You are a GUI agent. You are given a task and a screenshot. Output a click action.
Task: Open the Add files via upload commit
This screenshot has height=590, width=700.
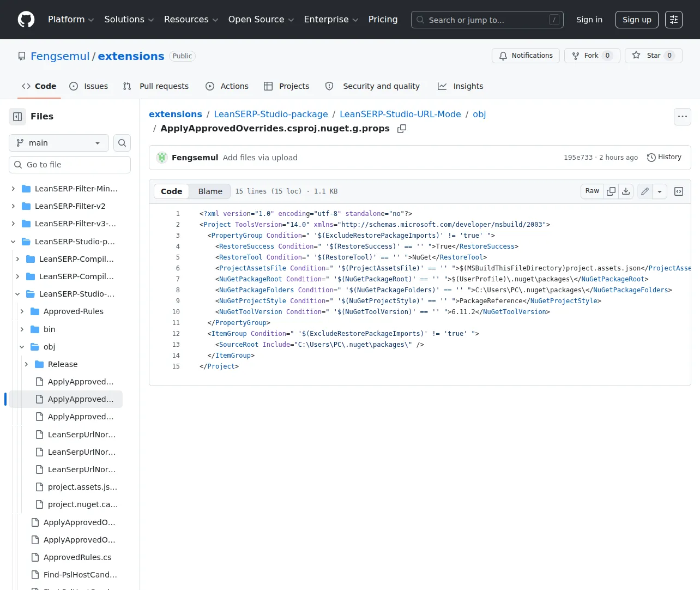click(260, 158)
